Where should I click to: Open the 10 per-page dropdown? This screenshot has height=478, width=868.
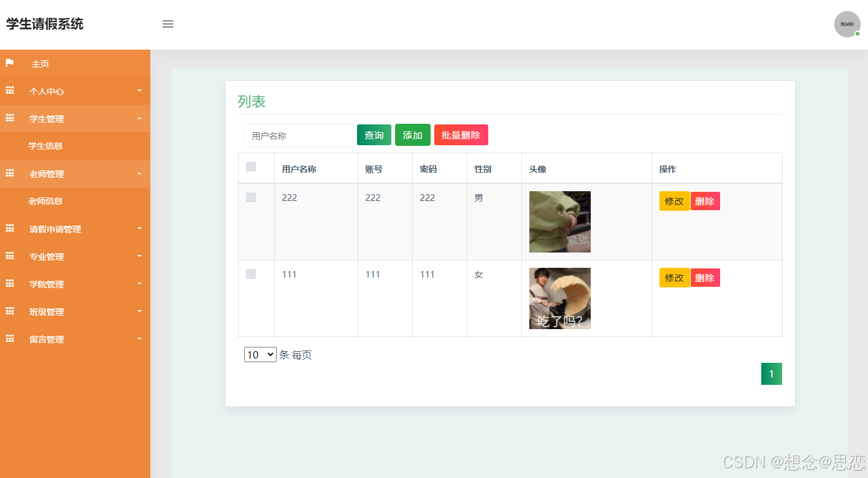pos(260,355)
